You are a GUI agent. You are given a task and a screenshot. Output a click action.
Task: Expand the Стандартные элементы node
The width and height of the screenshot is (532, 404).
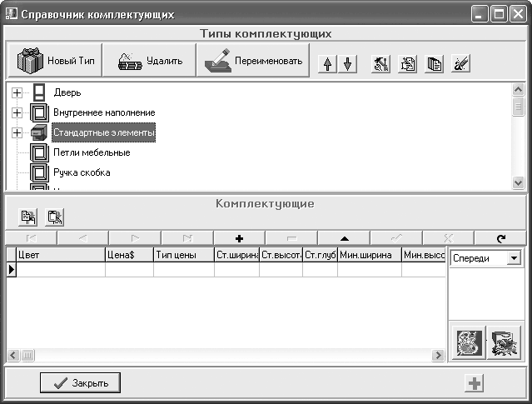[x=17, y=132]
